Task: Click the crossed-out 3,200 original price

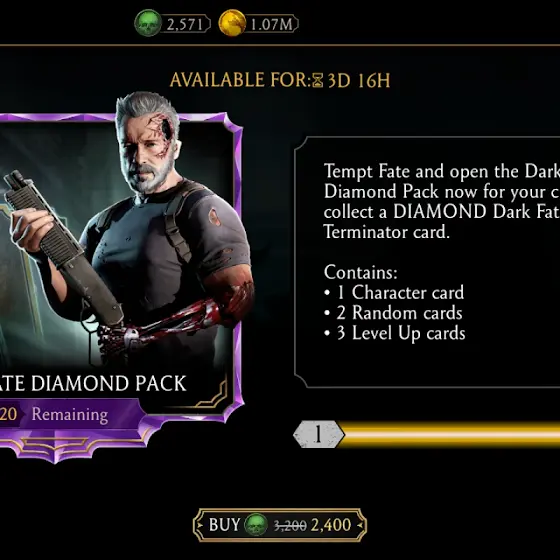Action: tap(290, 525)
